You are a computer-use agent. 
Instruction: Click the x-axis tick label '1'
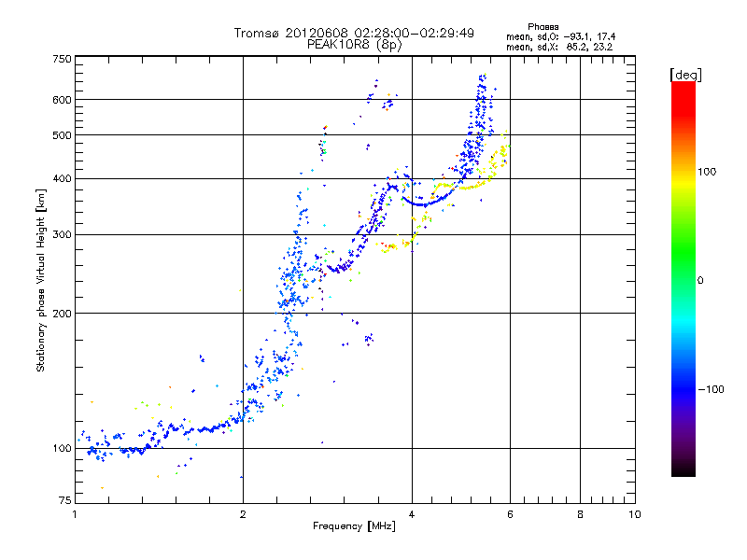tap(75, 514)
